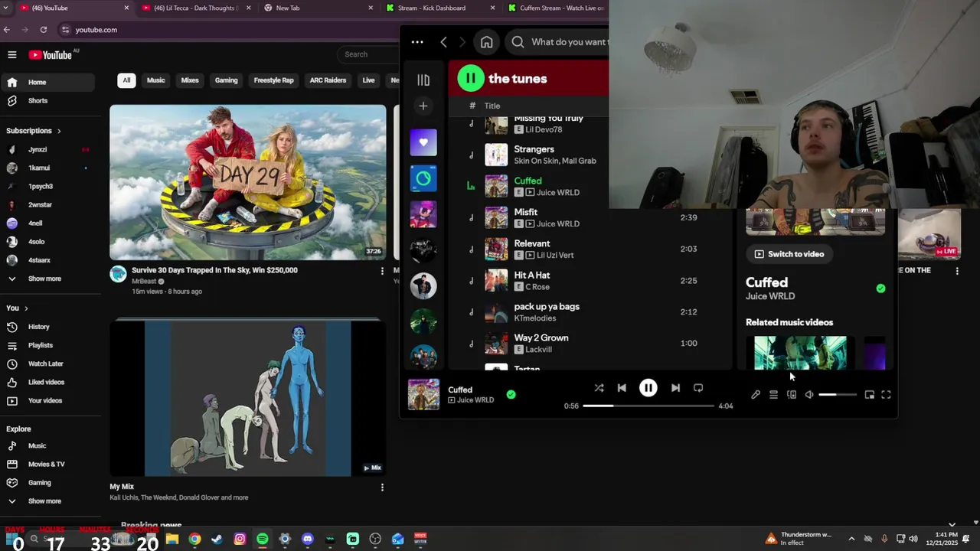Show hidden tray icons chevron
Image resolution: width=980 pixels, height=551 pixels.
(x=851, y=539)
